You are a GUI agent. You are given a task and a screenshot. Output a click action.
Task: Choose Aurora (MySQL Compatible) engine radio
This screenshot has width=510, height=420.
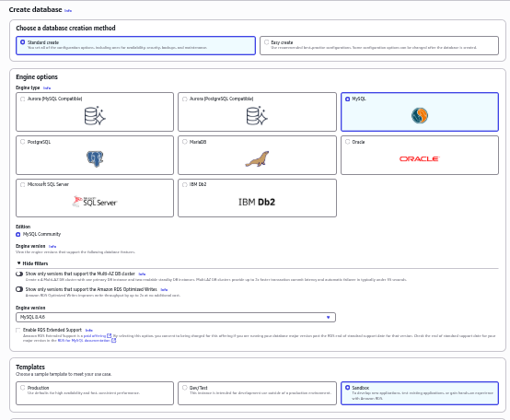[23, 99]
